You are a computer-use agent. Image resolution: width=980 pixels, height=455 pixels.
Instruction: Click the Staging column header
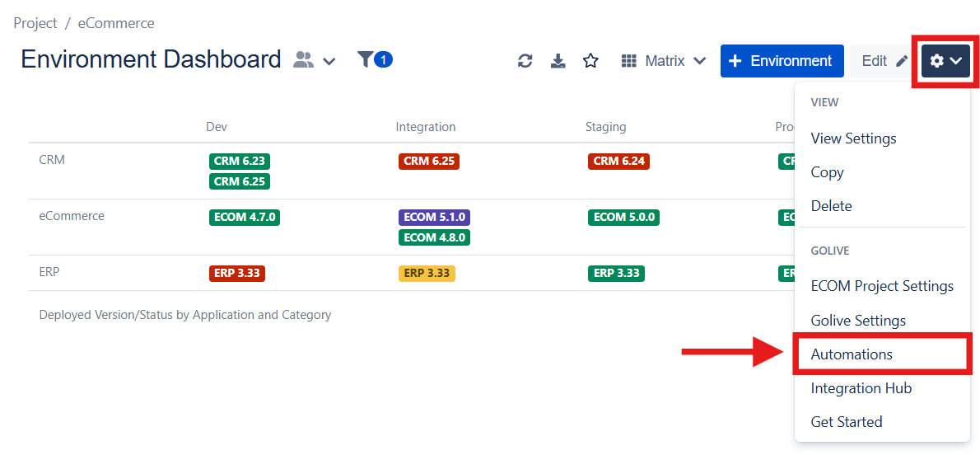(605, 127)
